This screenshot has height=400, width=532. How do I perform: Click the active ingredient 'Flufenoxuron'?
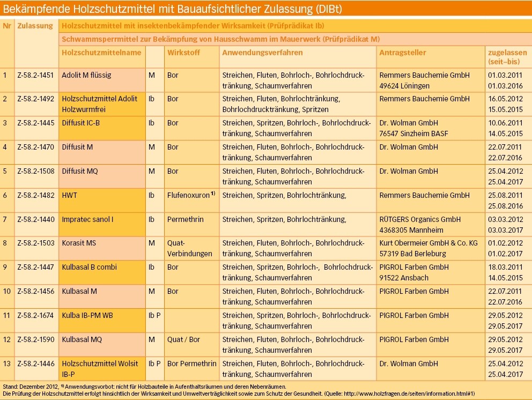pos(188,195)
